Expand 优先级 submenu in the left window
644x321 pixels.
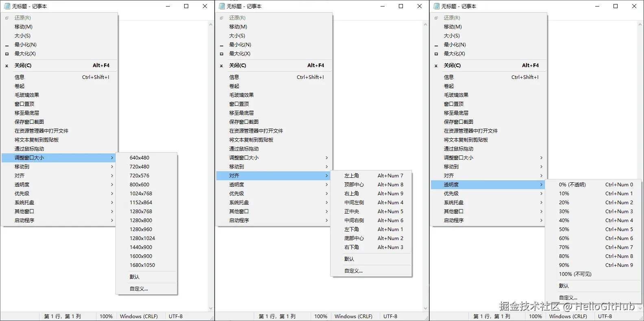[x=60, y=194]
